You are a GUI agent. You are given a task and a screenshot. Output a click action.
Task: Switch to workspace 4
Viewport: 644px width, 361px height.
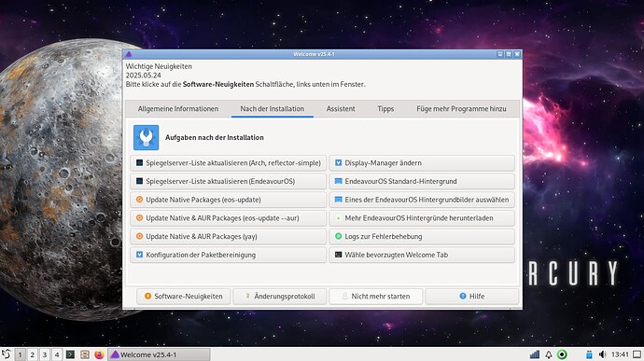click(57, 354)
